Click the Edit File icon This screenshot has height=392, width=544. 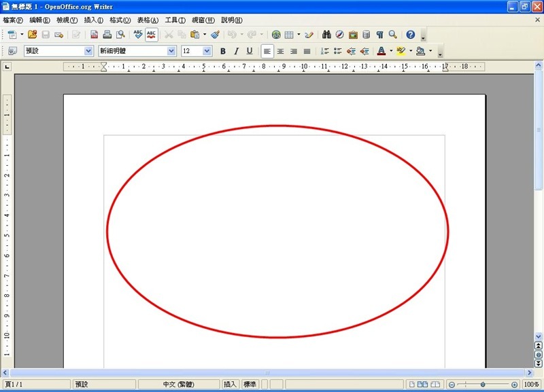tap(76, 35)
